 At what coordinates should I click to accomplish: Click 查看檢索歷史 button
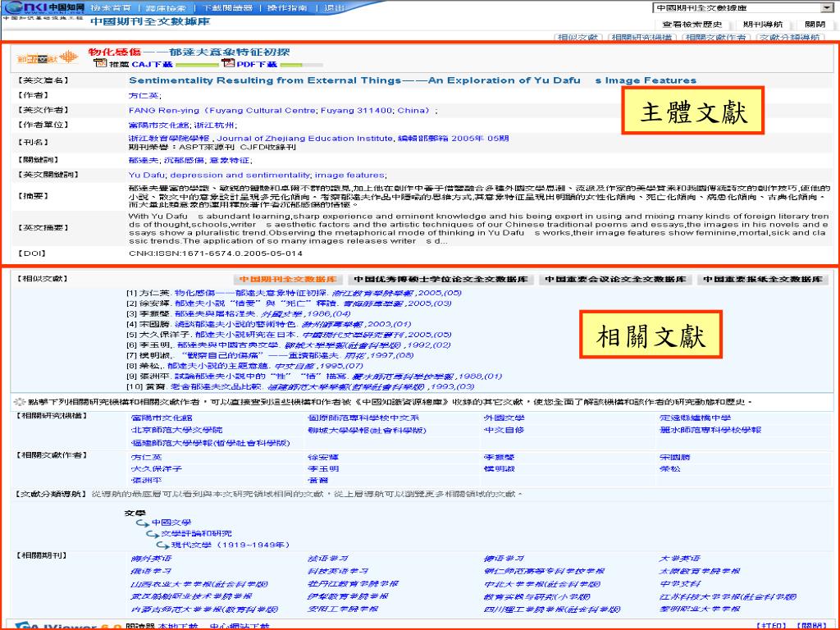click(x=692, y=25)
